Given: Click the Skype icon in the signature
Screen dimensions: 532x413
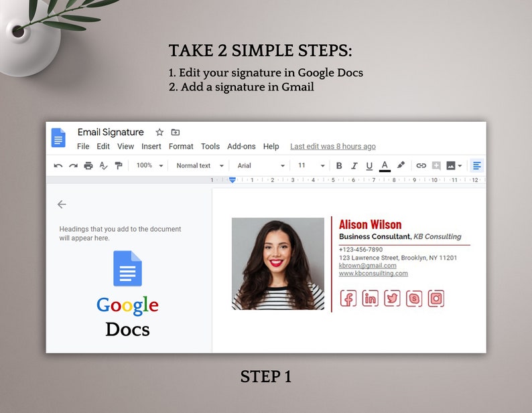Looking at the screenshot, I should [x=414, y=299].
